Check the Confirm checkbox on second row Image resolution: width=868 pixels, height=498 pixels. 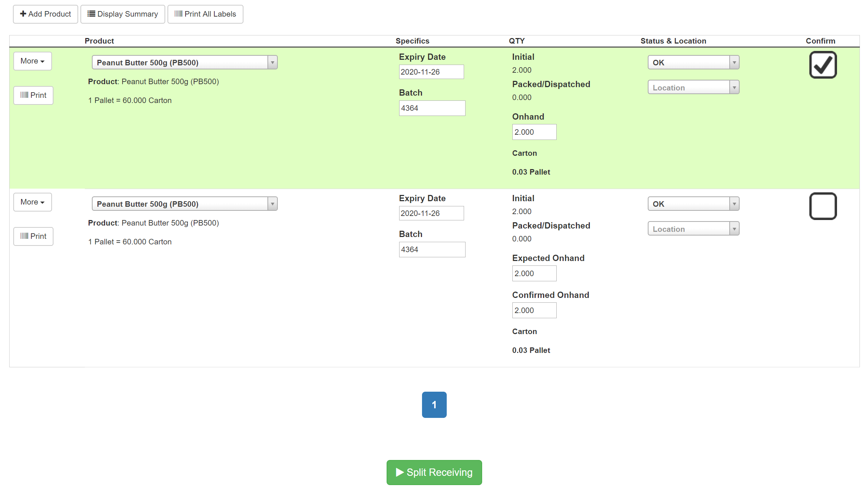(x=823, y=206)
